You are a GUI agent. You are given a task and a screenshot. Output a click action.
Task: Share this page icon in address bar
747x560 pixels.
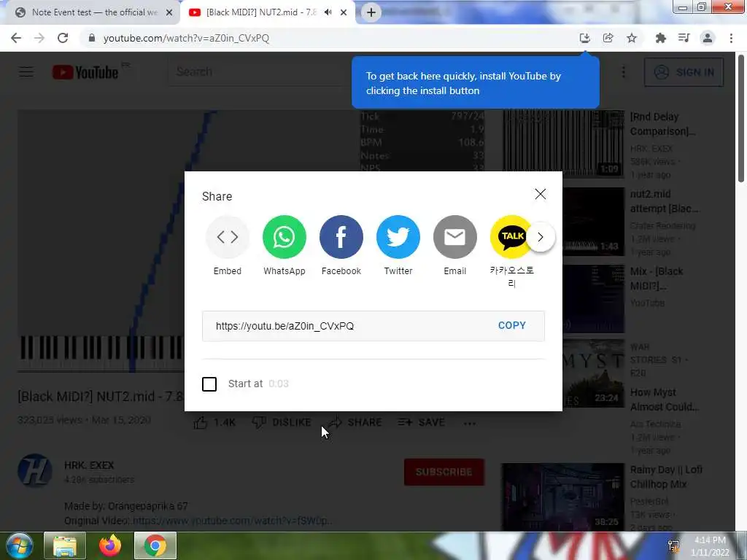coord(608,38)
